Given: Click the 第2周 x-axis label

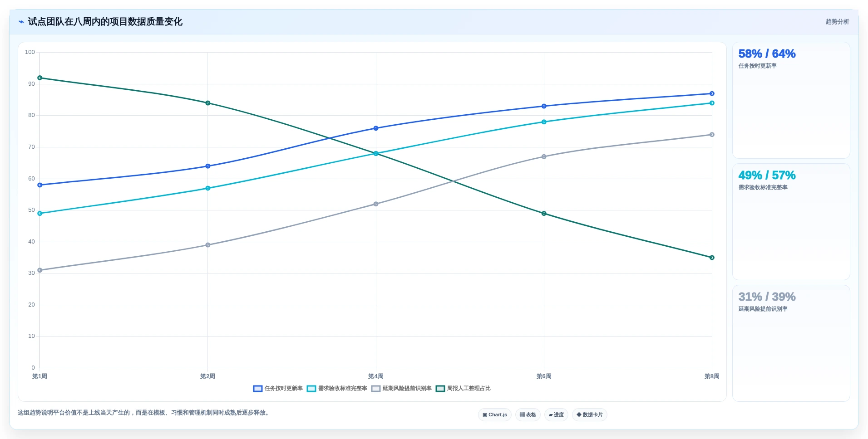Looking at the screenshot, I should (x=208, y=376).
